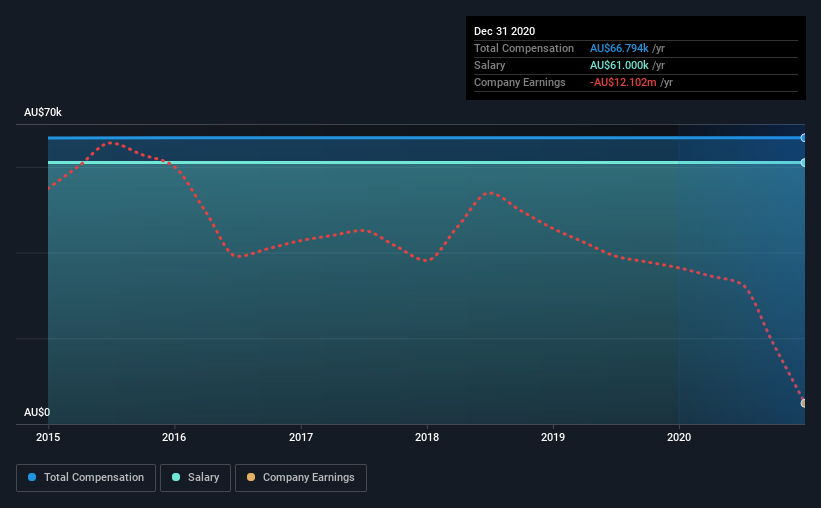Click the red earnings peak near mid-2015
The width and height of the screenshot is (821, 508).
click(x=111, y=142)
